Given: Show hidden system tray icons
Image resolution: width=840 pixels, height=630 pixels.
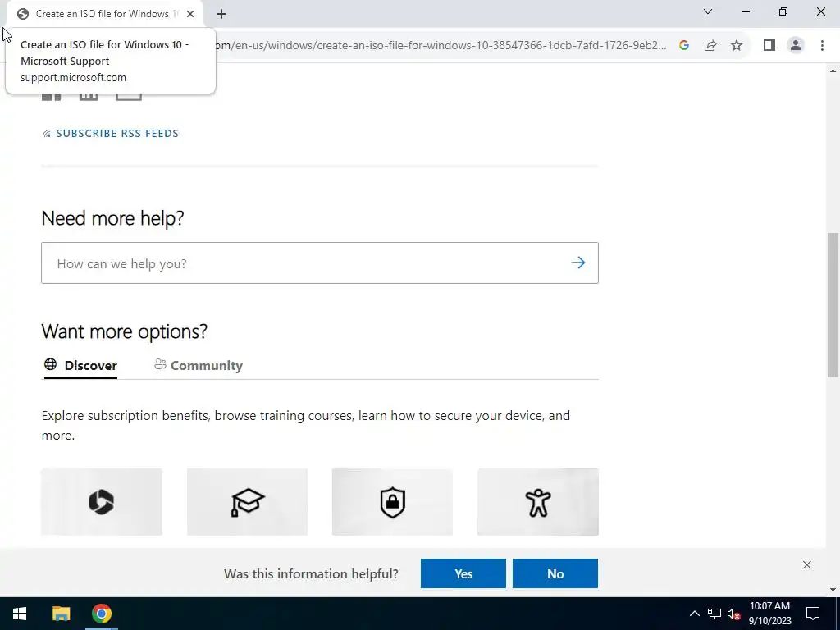Looking at the screenshot, I should pyautogui.click(x=694, y=614).
